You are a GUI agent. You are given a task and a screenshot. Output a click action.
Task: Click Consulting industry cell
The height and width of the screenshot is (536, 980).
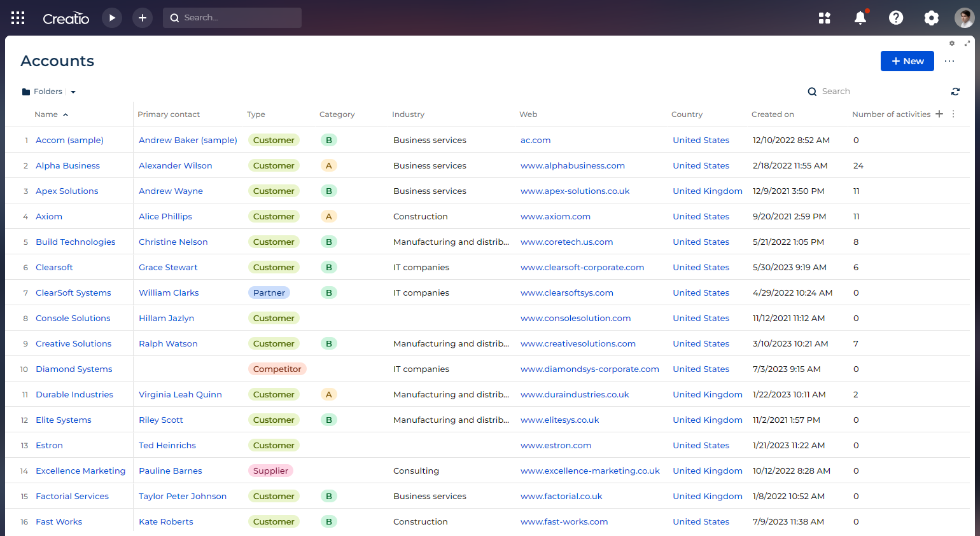416,471
